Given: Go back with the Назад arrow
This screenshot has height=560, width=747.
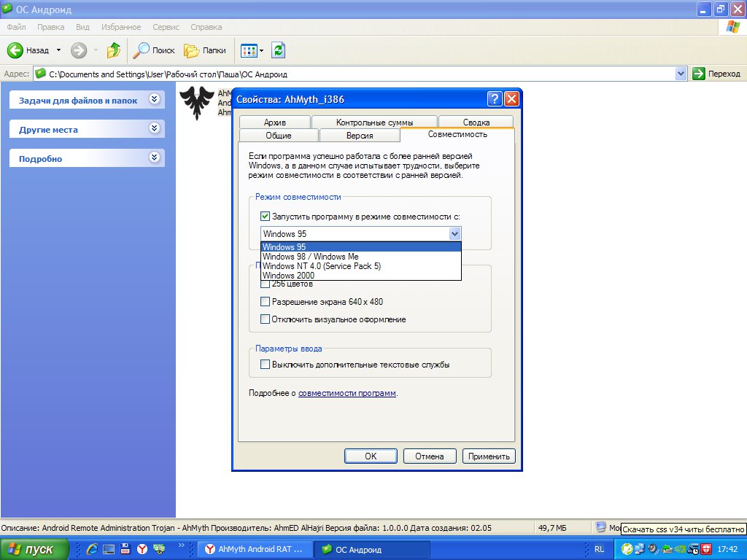Looking at the screenshot, I should 28,50.
